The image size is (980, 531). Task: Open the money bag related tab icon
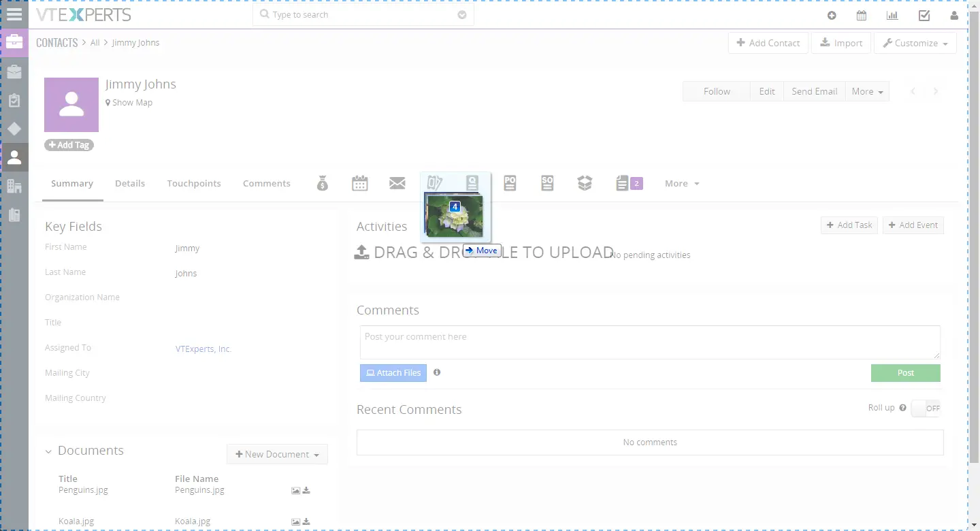coord(323,183)
